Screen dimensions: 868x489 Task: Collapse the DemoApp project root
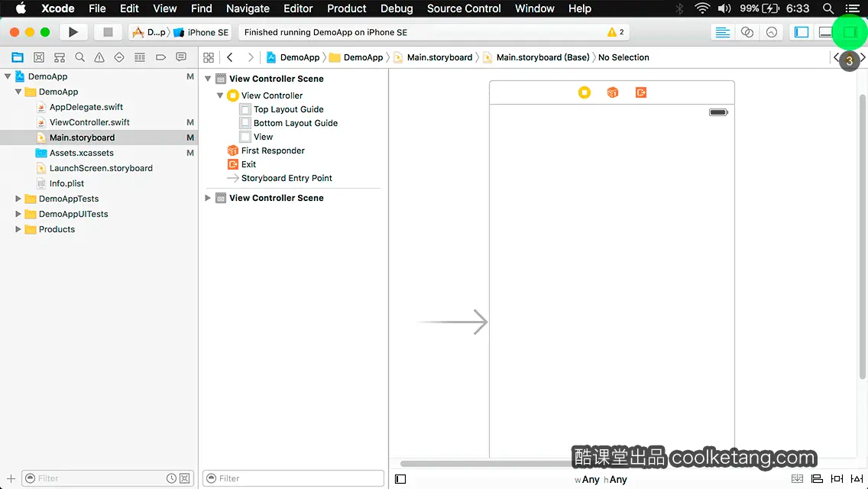pos(8,76)
